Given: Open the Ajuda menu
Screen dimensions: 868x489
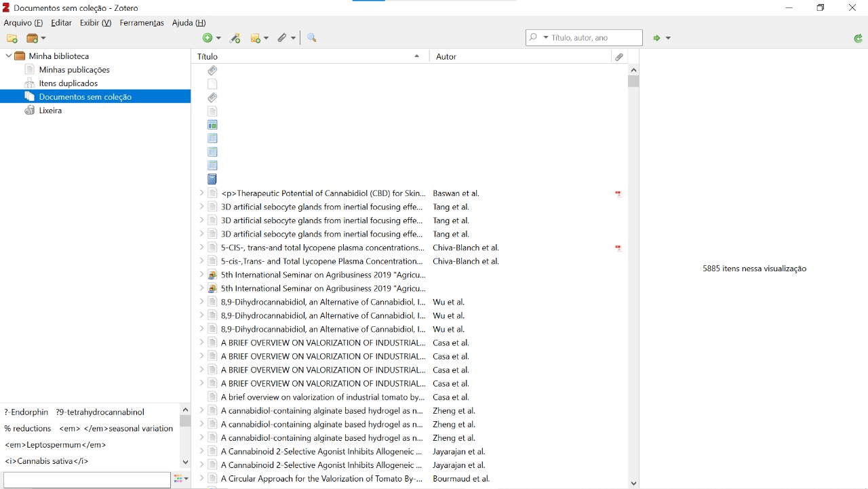Looking at the screenshot, I should tap(189, 23).
